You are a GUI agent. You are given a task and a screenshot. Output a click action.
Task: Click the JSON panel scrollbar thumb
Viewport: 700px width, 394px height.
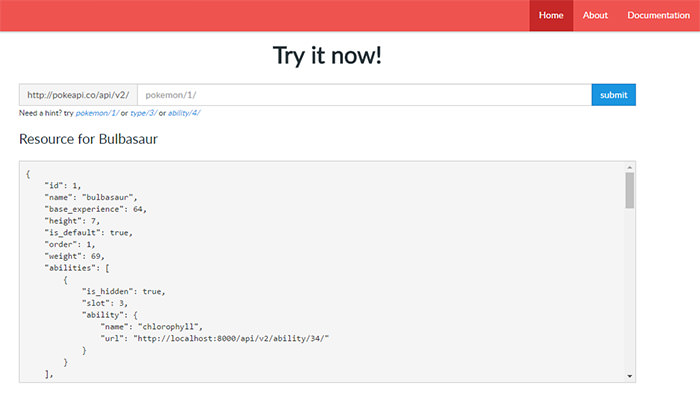pyautogui.click(x=629, y=191)
